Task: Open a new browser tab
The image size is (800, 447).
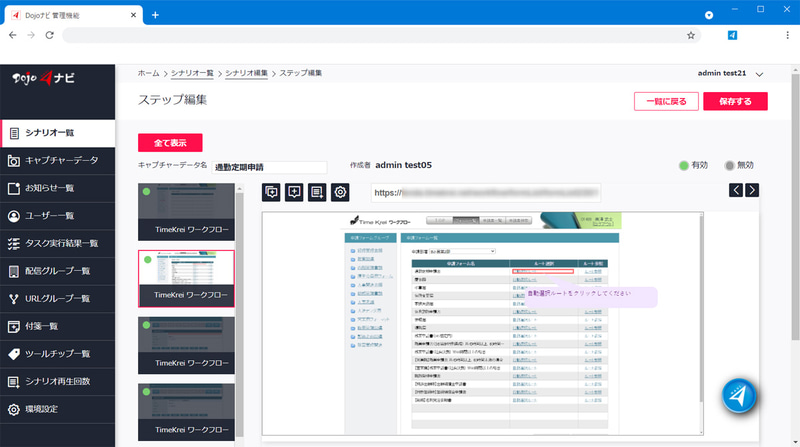Action: (155, 15)
